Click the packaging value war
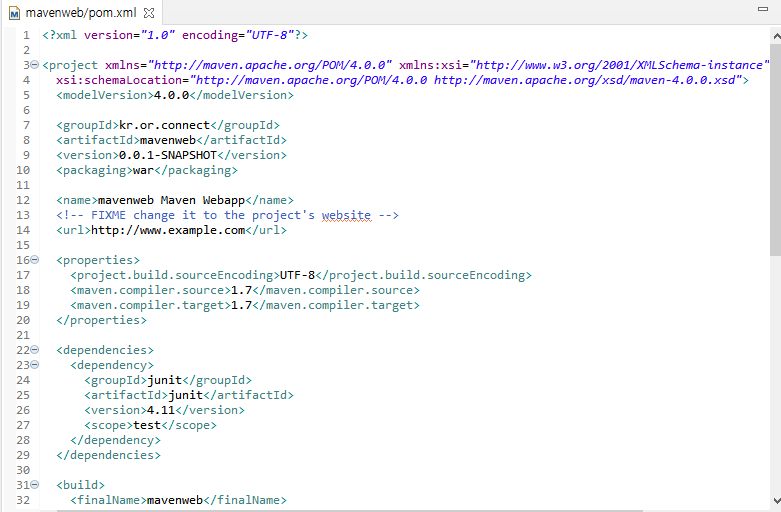The image size is (781, 512). (x=143, y=170)
